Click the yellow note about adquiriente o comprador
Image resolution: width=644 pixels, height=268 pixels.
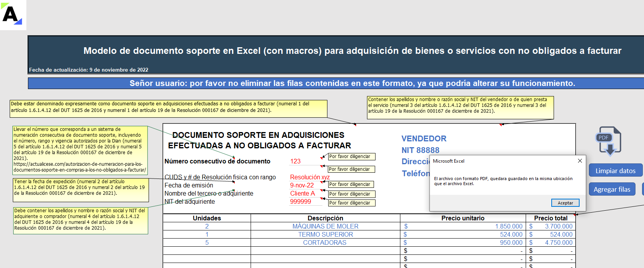pos(81,221)
